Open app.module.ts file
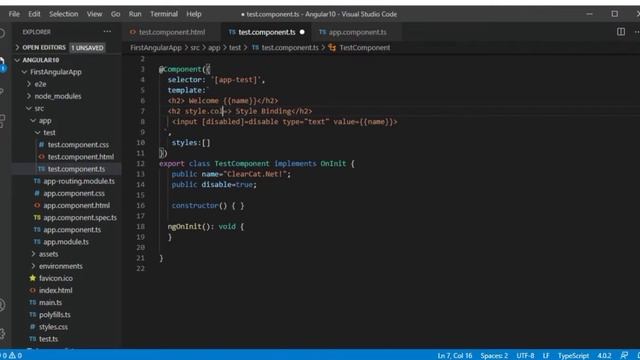The width and height of the screenshot is (640, 360). point(66,242)
